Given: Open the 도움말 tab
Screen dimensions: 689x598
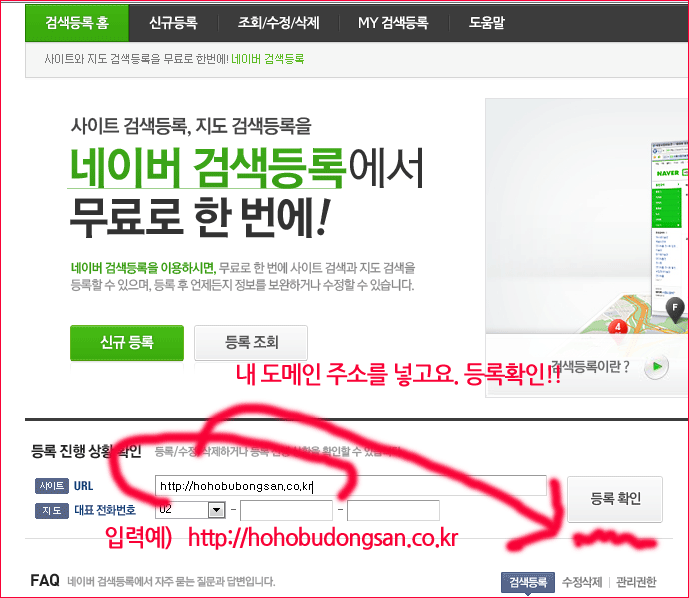Looking at the screenshot, I should point(486,23).
